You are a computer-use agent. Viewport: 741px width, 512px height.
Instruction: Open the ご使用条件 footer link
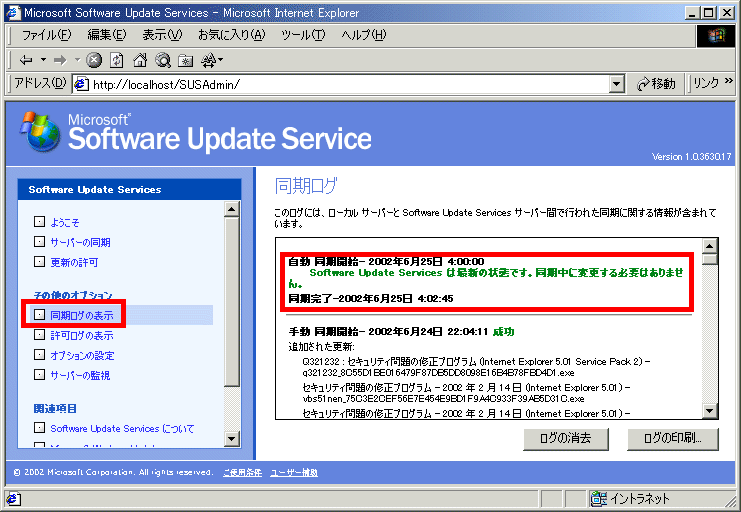[x=242, y=472]
